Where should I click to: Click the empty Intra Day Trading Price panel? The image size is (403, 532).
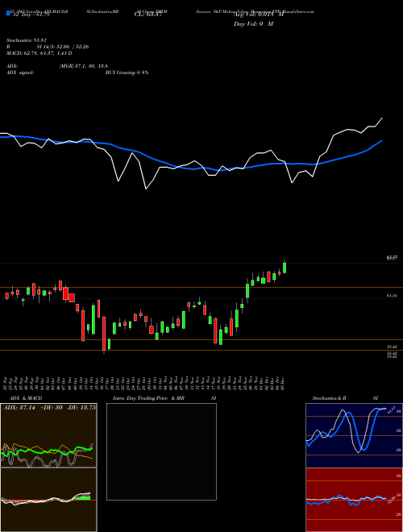161,451
